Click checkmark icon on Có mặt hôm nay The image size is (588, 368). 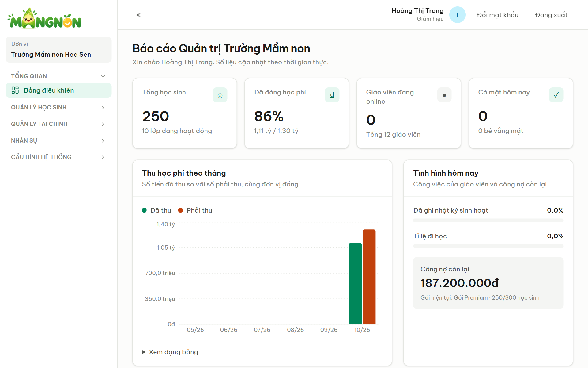(556, 95)
